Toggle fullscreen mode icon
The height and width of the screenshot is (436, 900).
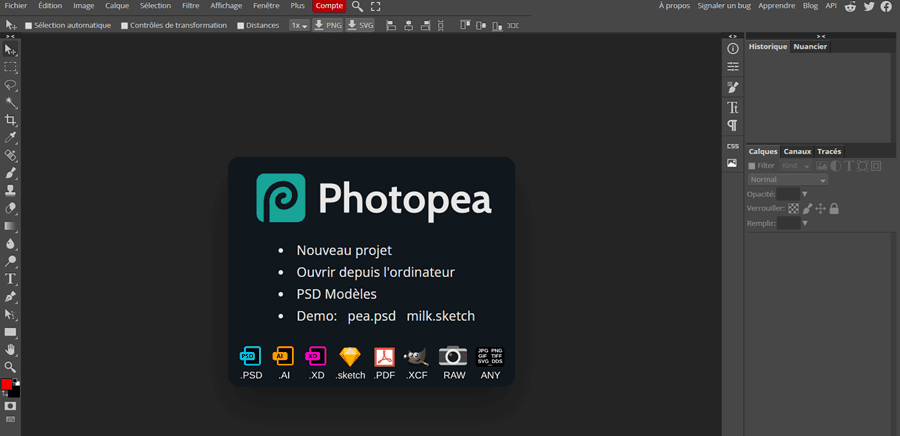click(375, 6)
